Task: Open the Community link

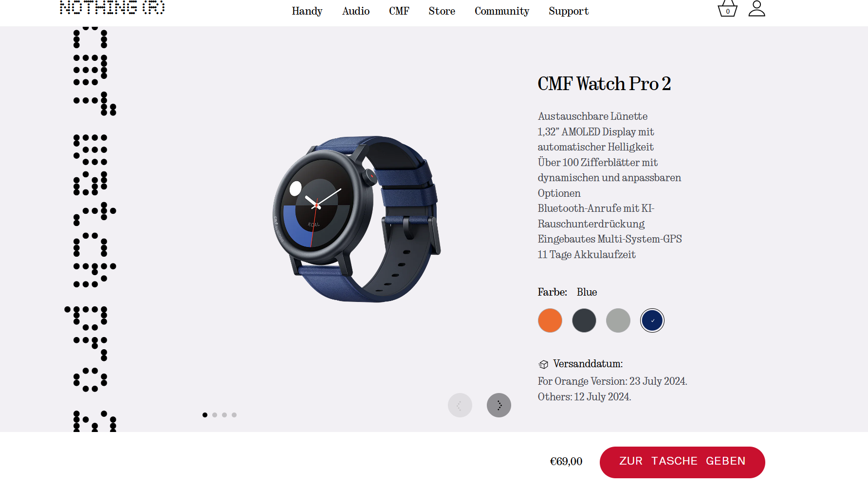Action: [502, 11]
